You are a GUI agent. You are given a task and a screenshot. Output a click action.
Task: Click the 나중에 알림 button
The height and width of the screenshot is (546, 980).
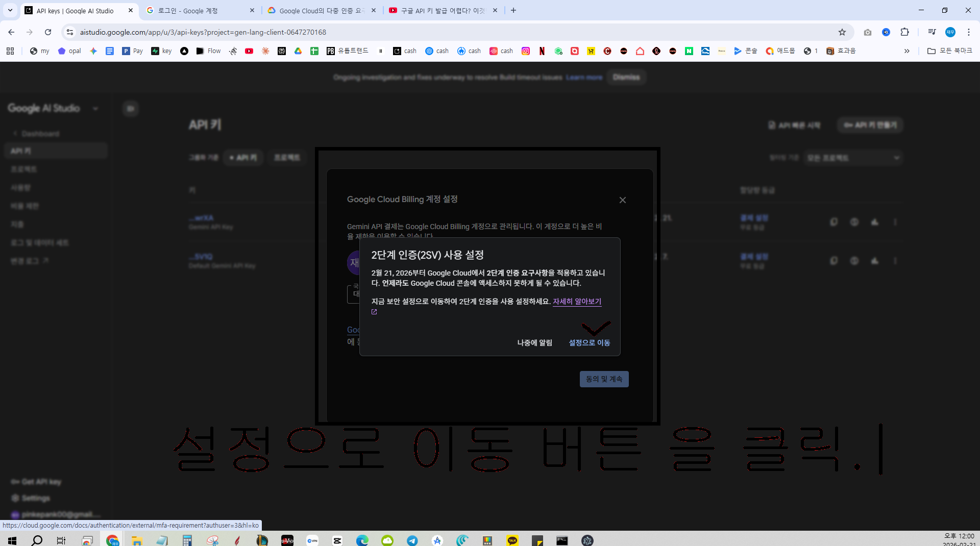pyautogui.click(x=534, y=342)
